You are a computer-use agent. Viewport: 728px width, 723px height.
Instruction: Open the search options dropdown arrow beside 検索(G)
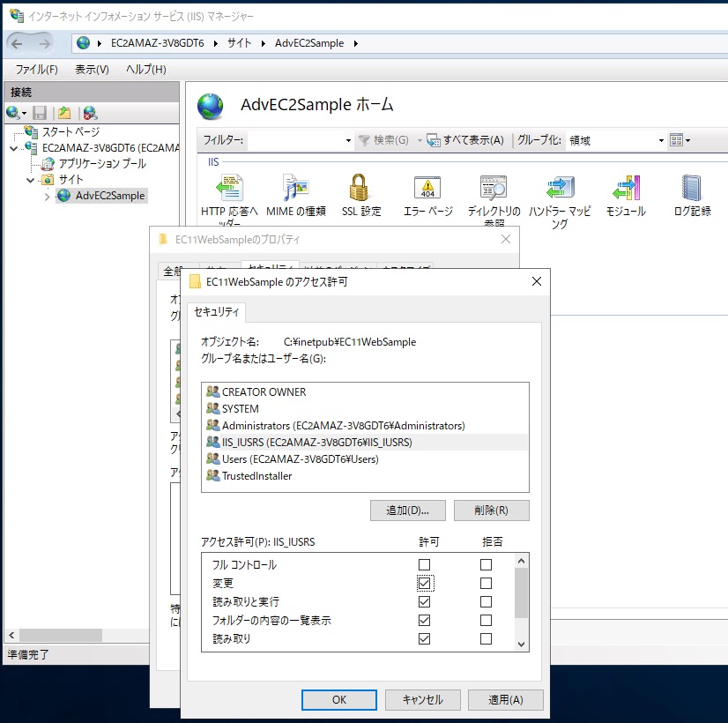click(x=420, y=140)
